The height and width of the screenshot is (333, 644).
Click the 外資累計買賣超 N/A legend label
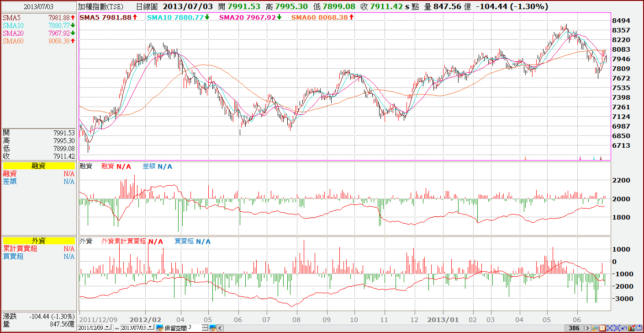click(x=132, y=241)
